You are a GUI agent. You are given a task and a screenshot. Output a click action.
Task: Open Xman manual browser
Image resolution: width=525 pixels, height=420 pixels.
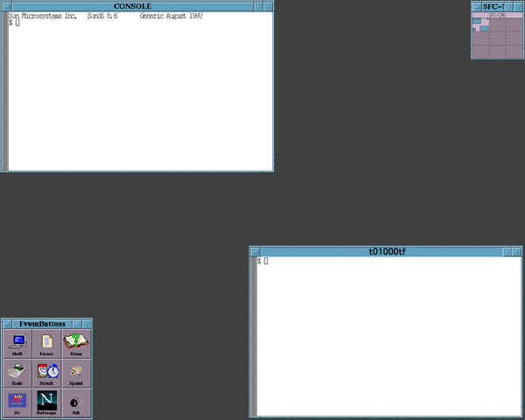pyautogui.click(x=76, y=344)
